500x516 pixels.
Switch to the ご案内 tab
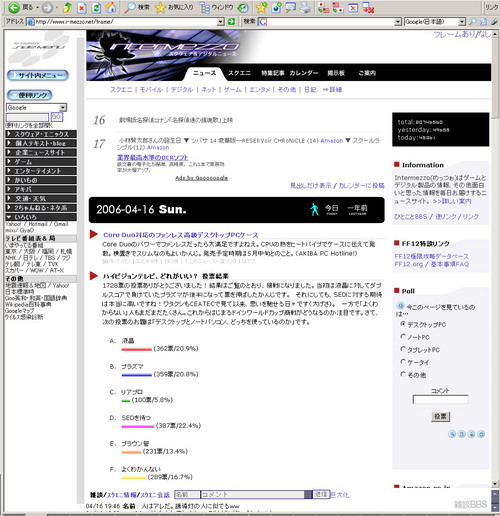coord(367,73)
